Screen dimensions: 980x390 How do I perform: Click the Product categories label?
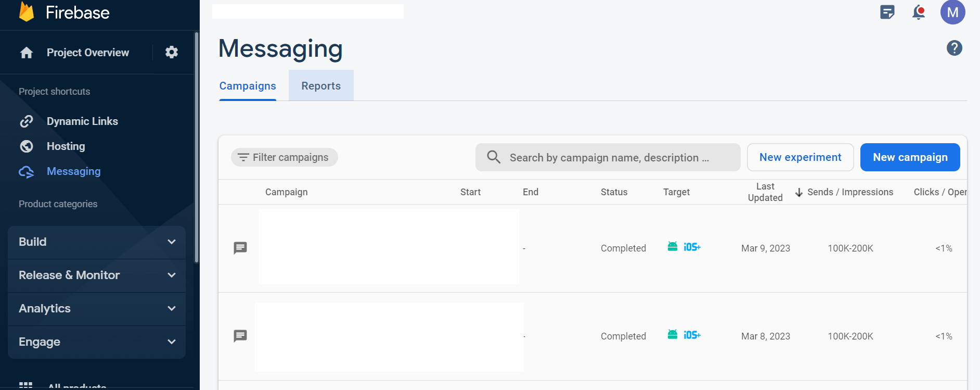coord(58,204)
